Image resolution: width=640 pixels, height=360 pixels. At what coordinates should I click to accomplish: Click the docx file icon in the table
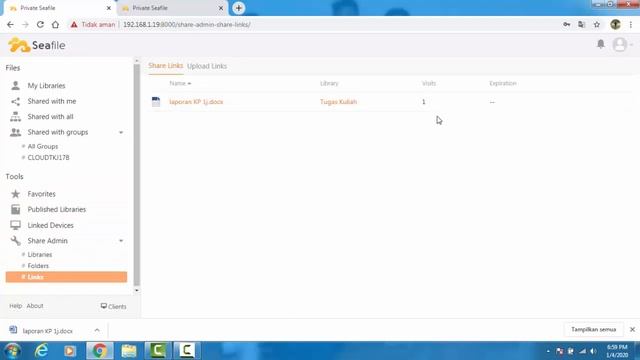156,102
